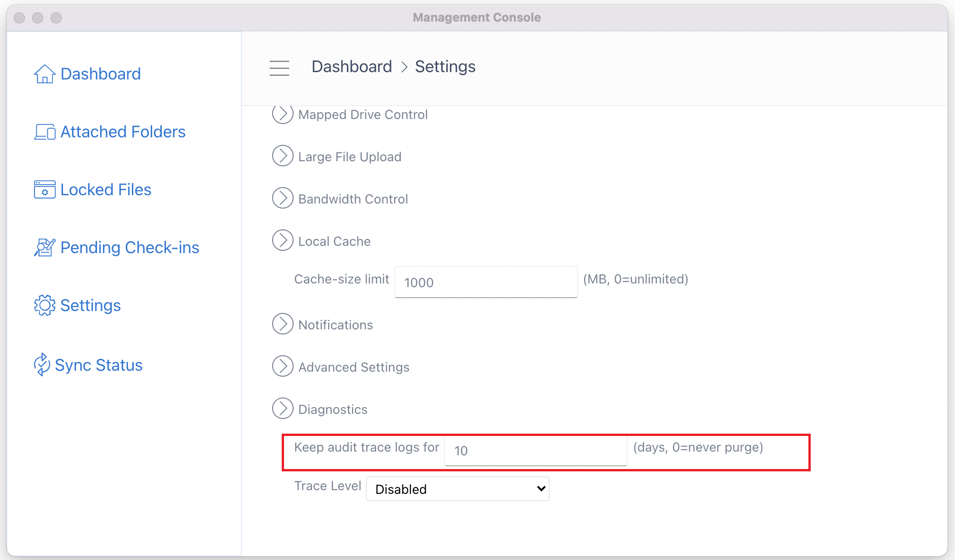The width and height of the screenshot is (955, 560).
Task: Expand the Bandwidth Control section
Action: tap(283, 198)
